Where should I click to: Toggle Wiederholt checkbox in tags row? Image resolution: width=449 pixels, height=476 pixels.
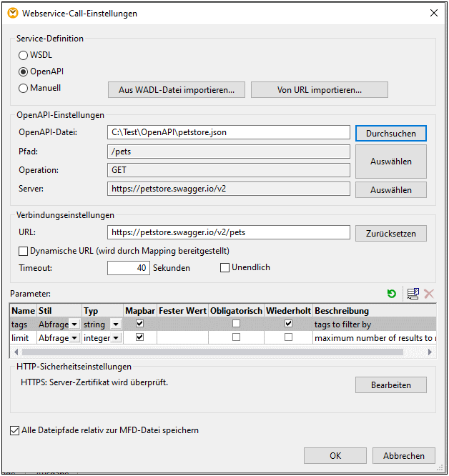288,324
